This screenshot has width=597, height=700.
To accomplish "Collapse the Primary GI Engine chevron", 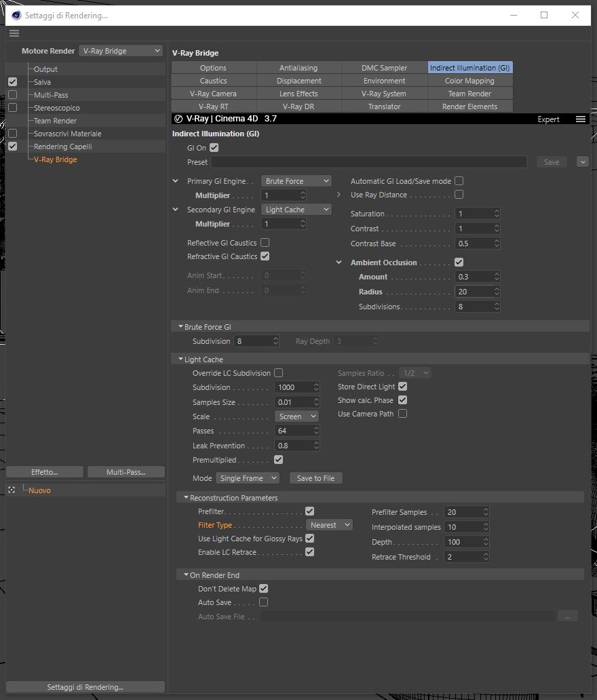I will [x=176, y=181].
